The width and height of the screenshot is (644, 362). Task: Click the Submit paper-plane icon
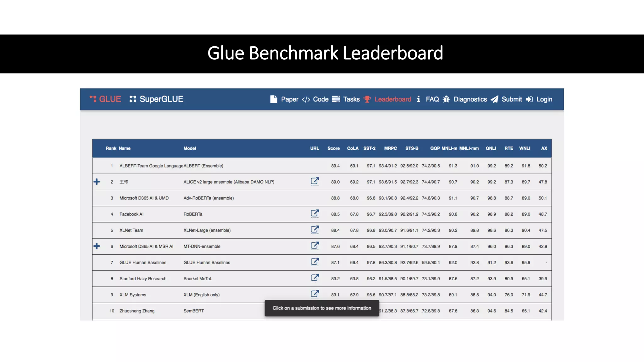[494, 99]
